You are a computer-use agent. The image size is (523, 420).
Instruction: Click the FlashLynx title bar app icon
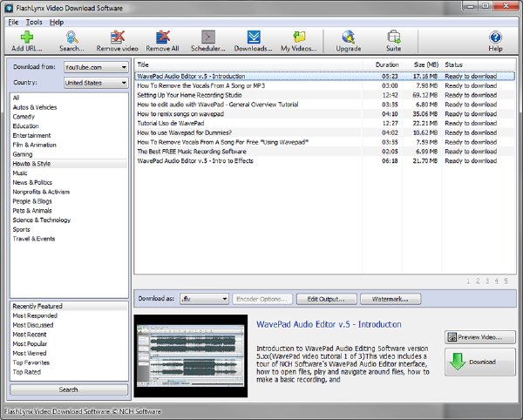click(9, 8)
